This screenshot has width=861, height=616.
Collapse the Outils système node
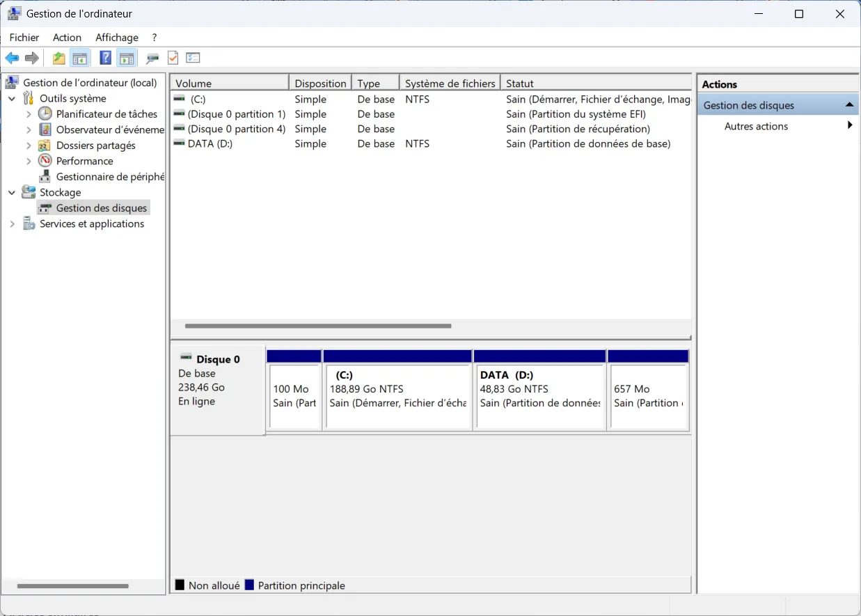pos(12,99)
